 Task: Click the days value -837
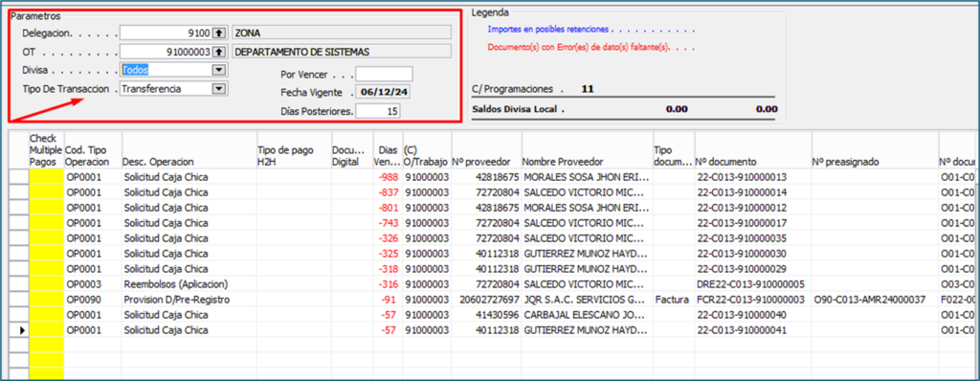click(388, 192)
